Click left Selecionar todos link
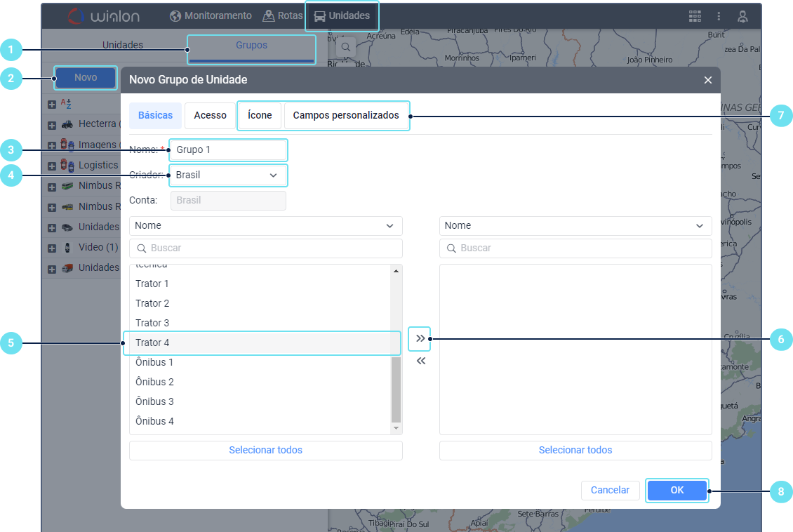 (x=265, y=450)
